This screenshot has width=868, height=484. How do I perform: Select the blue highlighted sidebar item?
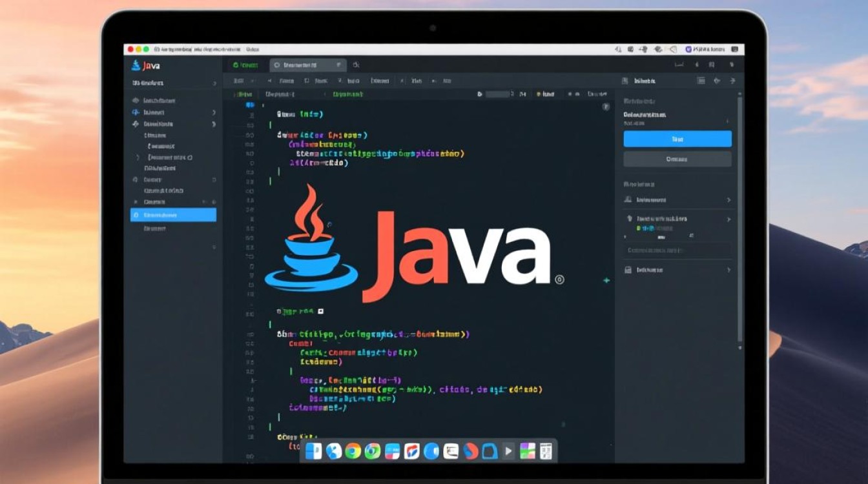(x=173, y=215)
